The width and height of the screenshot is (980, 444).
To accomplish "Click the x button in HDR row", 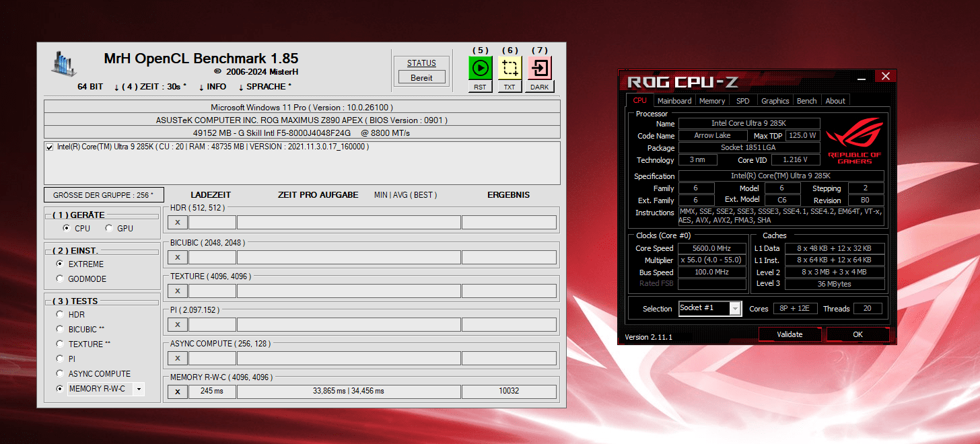I will (x=178, y=223).
